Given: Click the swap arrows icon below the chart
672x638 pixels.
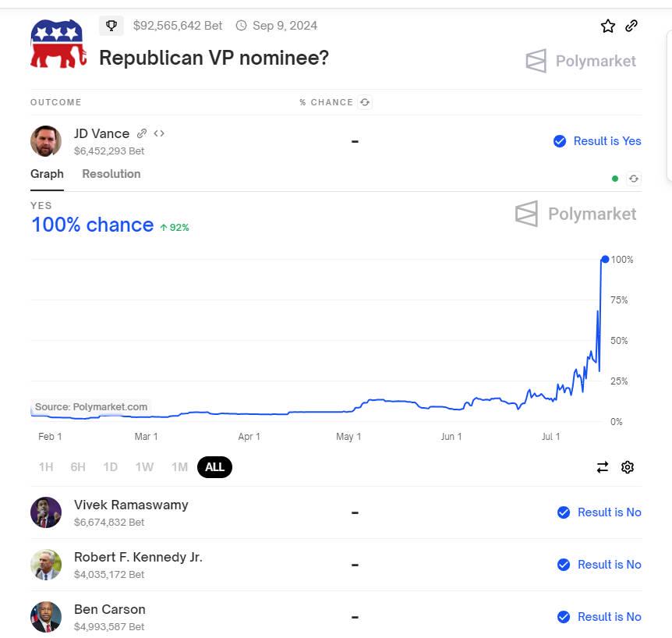Looking at the screenshot, I should pos(603,467).
